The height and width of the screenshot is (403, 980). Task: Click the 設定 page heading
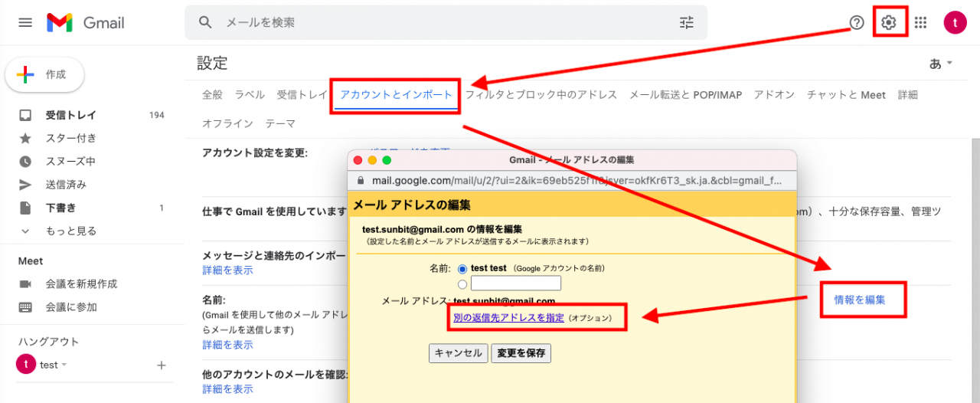coord(212,63)
